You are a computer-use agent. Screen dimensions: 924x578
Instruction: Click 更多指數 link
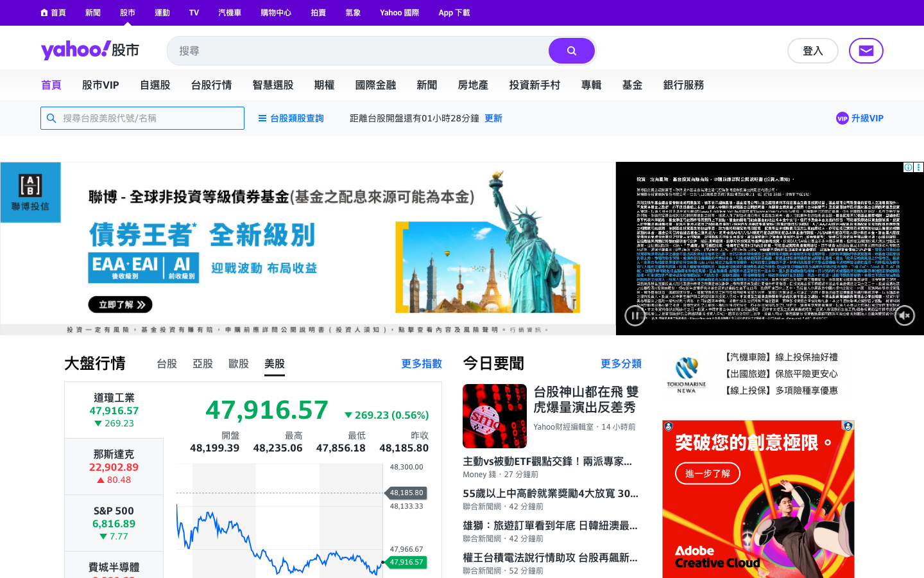422,363
